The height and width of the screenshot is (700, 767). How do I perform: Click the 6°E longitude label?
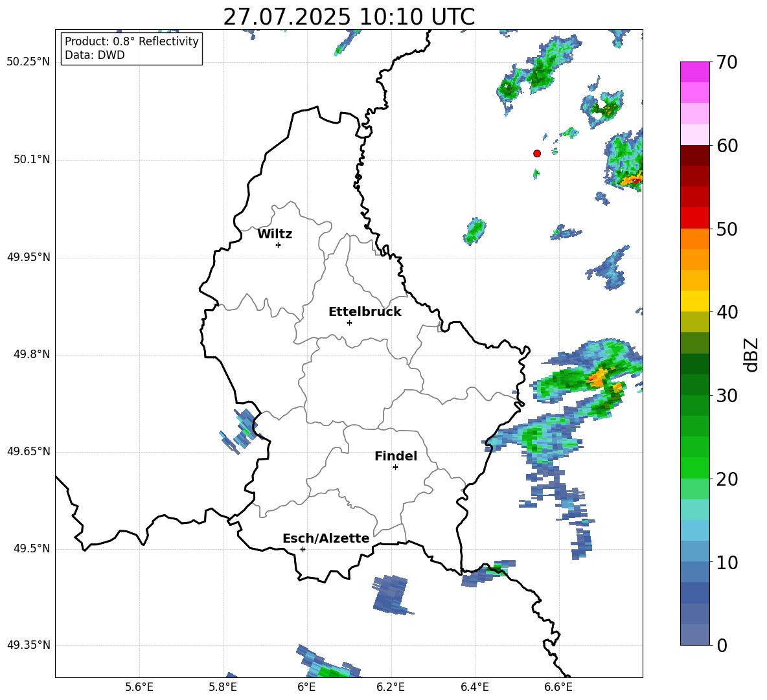point(306,687)
